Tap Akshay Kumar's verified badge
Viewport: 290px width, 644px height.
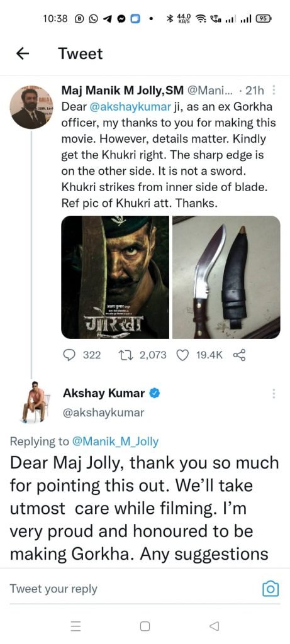click(155, 393)
